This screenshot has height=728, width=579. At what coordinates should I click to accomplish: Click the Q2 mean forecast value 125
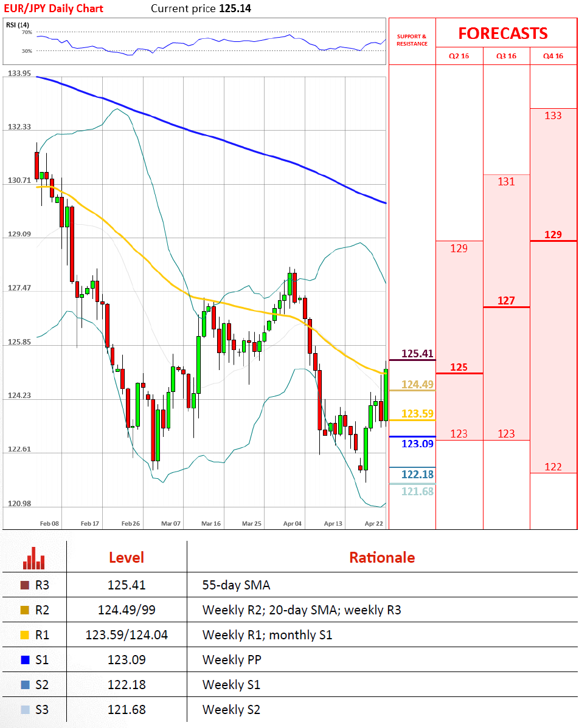pyautogui.click(x=459, y=367)
